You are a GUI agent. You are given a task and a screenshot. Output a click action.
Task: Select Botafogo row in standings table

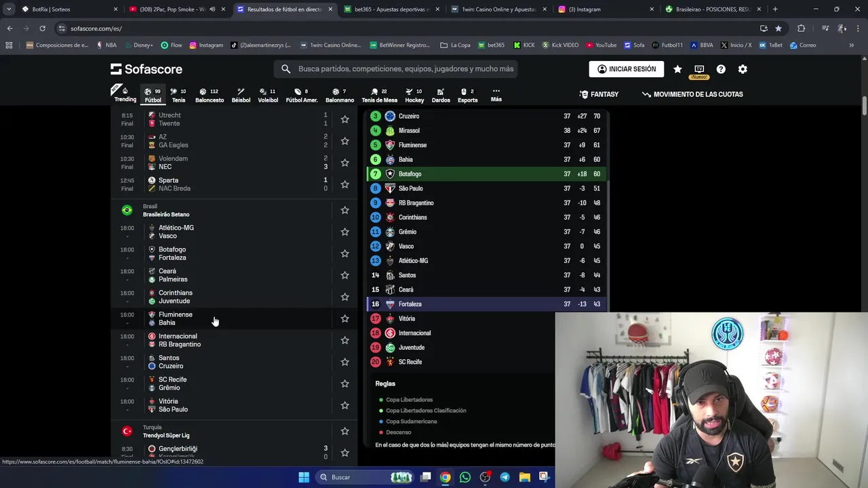click(x=487, y=174)
